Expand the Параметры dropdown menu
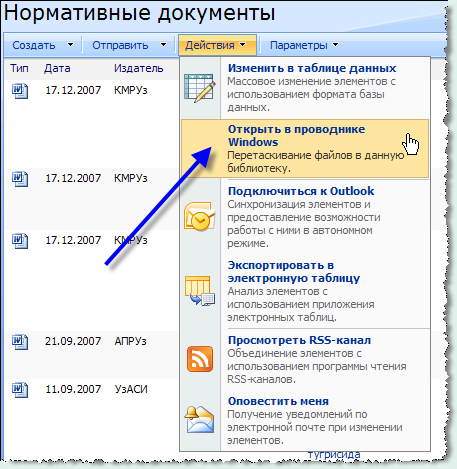457x469 pixels. click(304, 45)
